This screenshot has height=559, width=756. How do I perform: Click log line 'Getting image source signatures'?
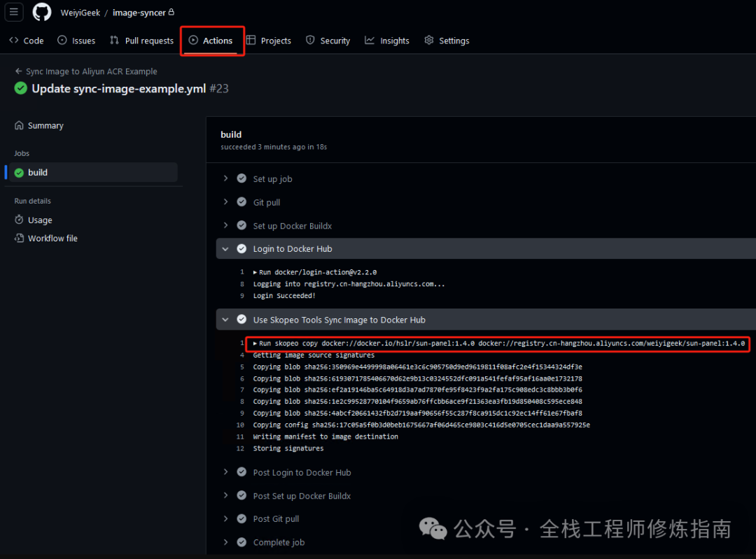click(314, 355)
